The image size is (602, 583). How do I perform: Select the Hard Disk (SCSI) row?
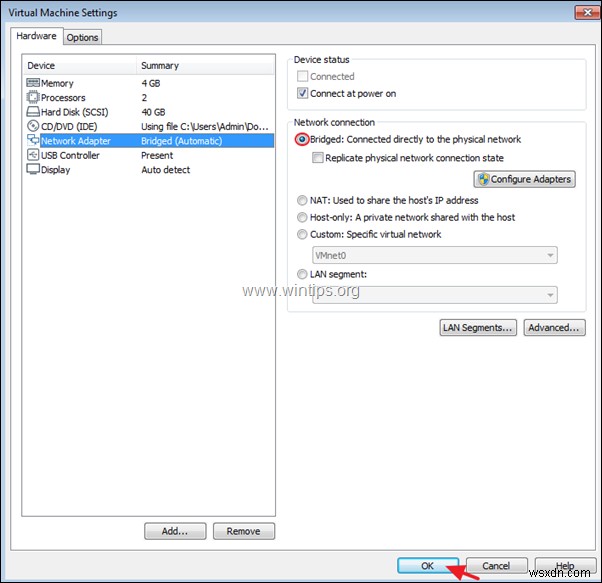coord(150,112)
